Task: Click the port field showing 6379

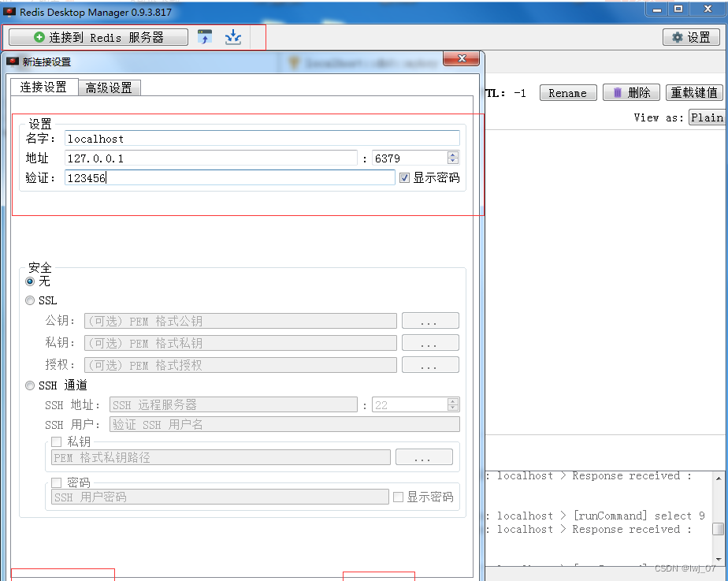Action: [410, 158]
